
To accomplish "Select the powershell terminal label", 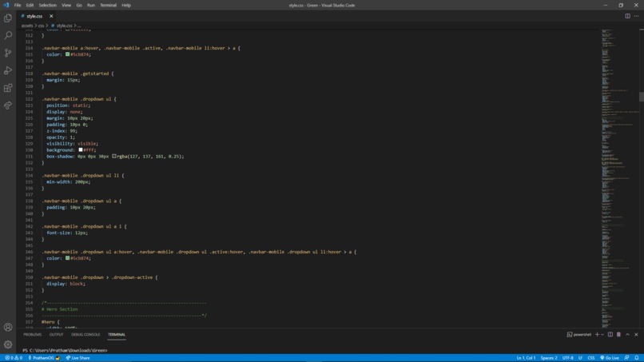I will (x=579, y=335).
